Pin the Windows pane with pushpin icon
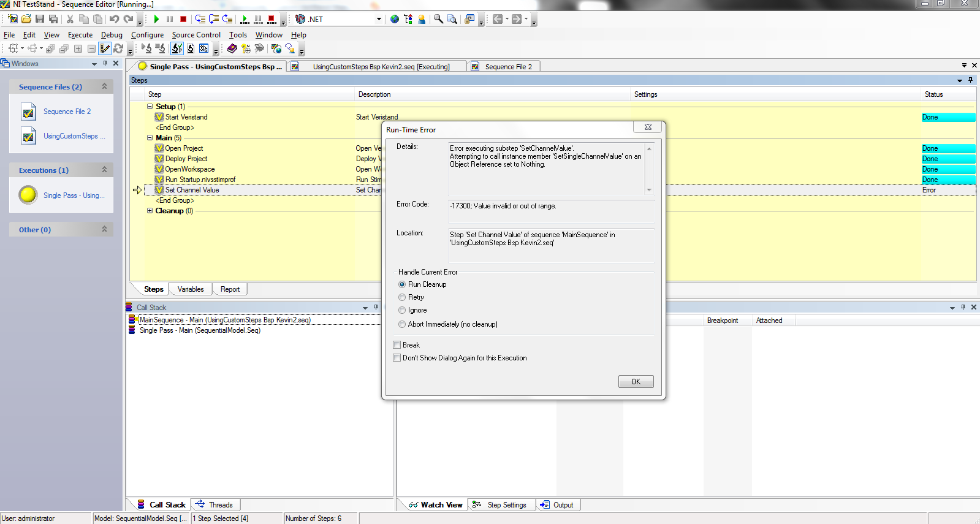Image resolution: width=980 pixels, height=524 pixels. tap(105, 63)
